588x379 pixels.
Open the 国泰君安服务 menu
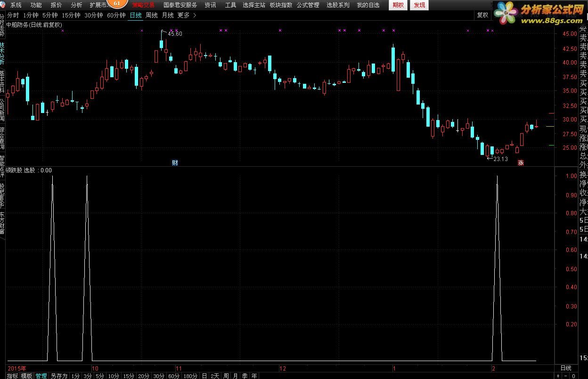tap(180, 5)
